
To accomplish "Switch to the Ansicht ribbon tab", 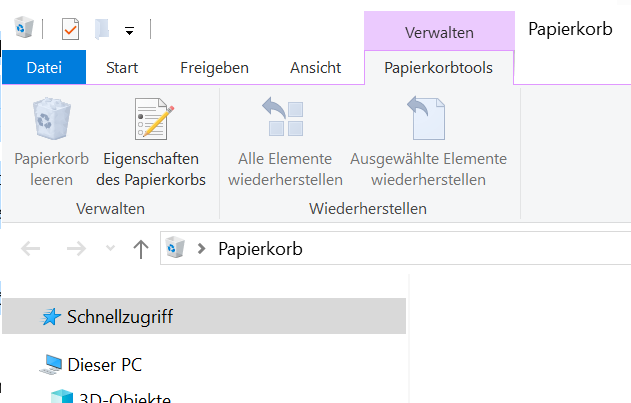I will pos(315,68).
